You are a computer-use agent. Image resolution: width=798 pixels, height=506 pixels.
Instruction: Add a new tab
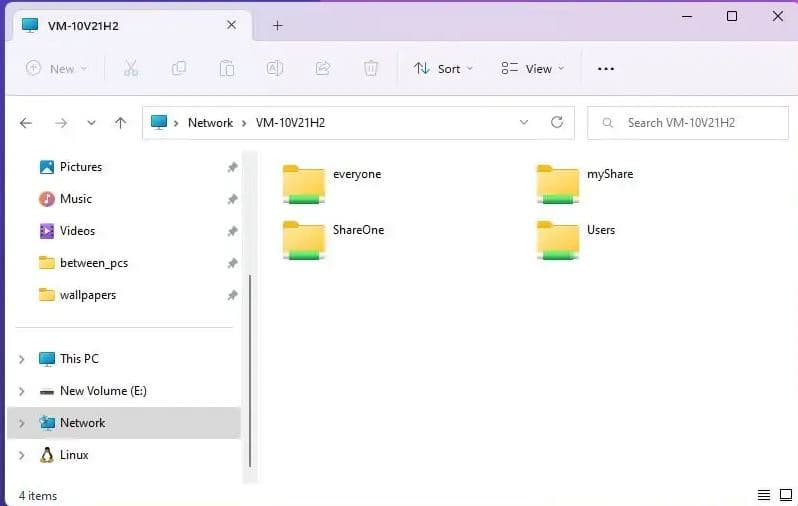coord(278,25)
